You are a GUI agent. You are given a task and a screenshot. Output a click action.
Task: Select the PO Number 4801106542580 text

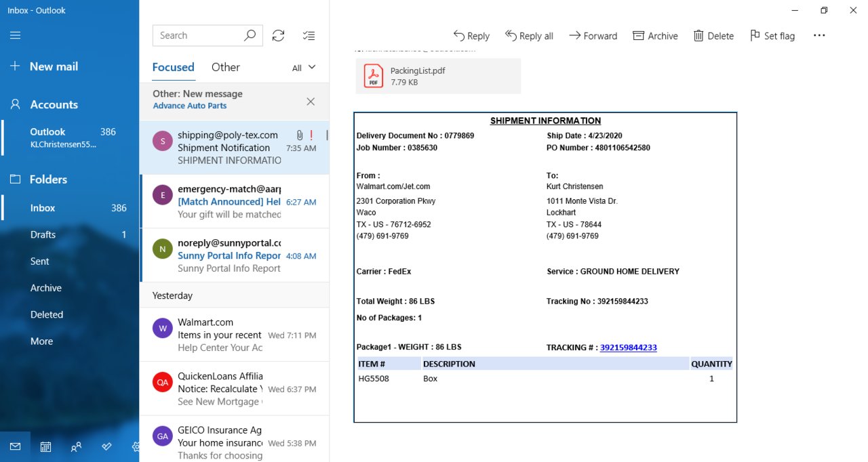point(598,148)
